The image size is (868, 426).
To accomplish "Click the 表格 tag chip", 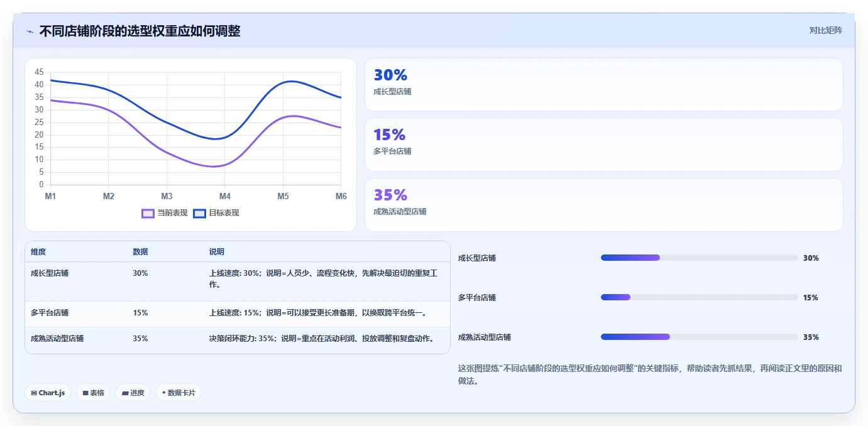I will [93, 393].
